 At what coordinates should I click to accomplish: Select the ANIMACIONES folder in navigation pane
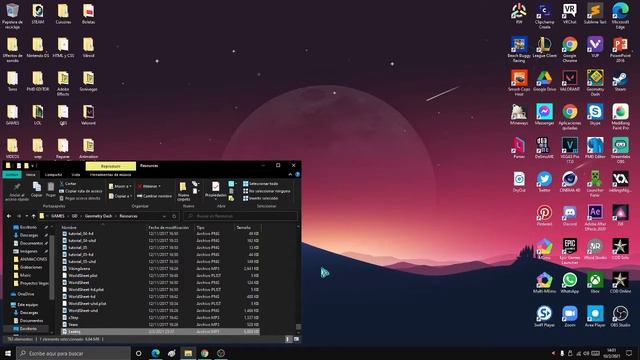[30, 259]
